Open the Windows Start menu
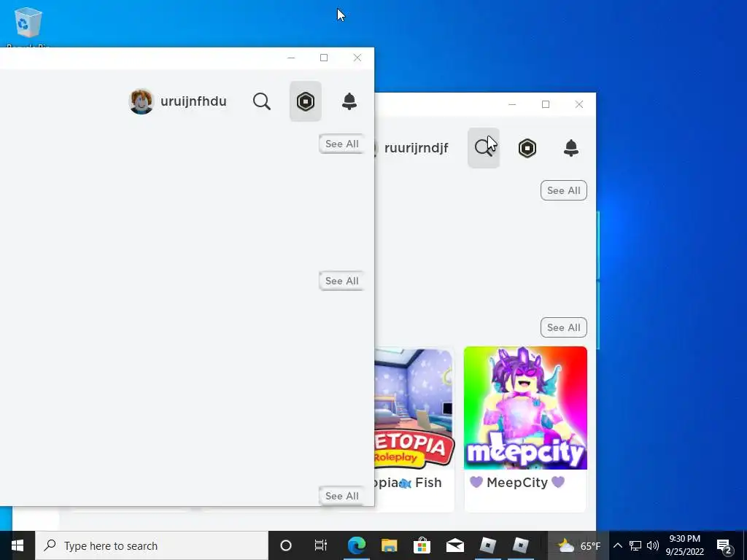747x560 pixels. [x=18, y=545]
